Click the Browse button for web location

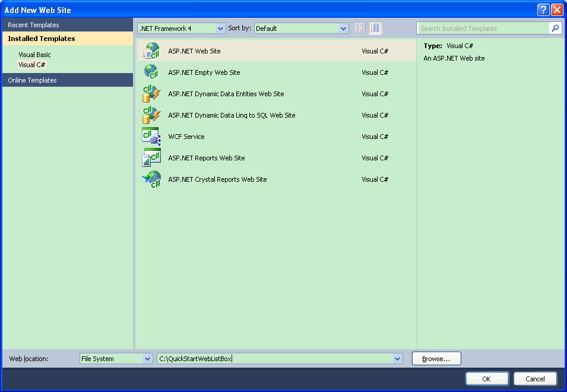(x=436, y=358)
